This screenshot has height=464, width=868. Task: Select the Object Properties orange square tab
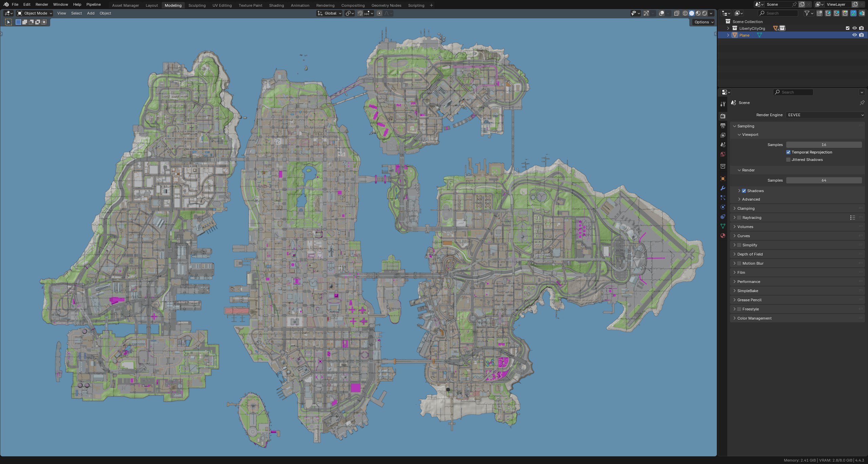[723, 179]
